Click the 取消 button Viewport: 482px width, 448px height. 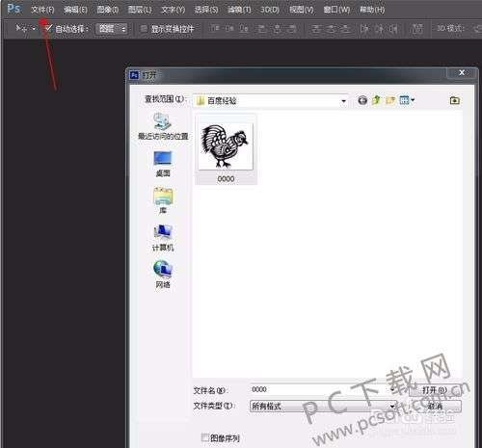point(435,407)
